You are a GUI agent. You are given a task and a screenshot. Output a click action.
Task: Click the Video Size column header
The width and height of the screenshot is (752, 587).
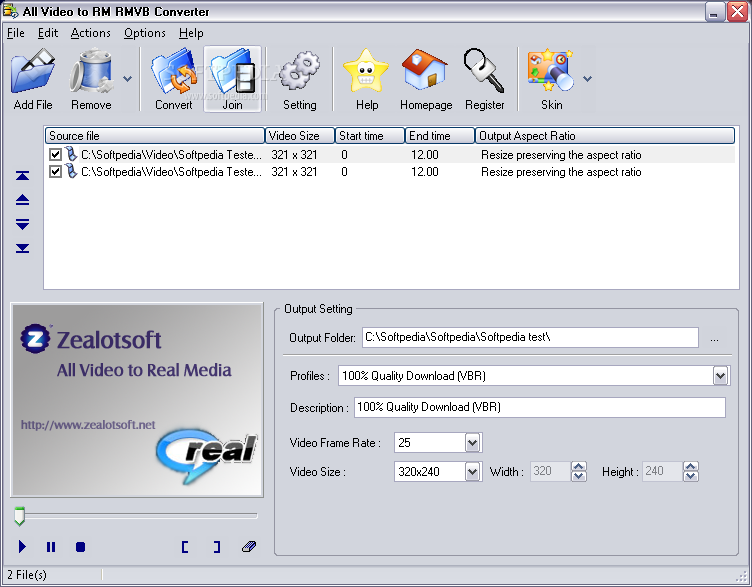click(x=299, y=136)
